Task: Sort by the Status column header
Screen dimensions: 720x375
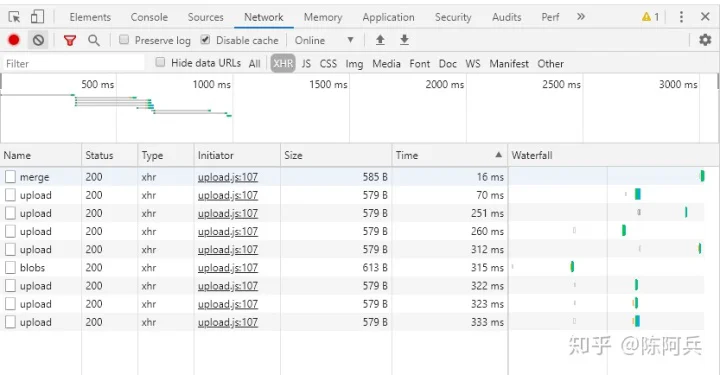Action: tap(110, 155)
